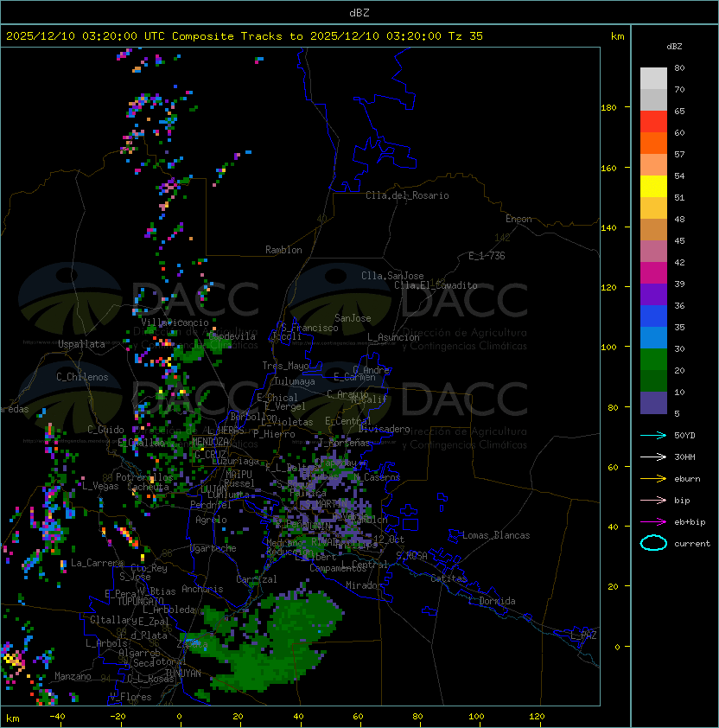
Task: Click the eburn legend label
Action: pyautogui.click(x=687, y=479)
